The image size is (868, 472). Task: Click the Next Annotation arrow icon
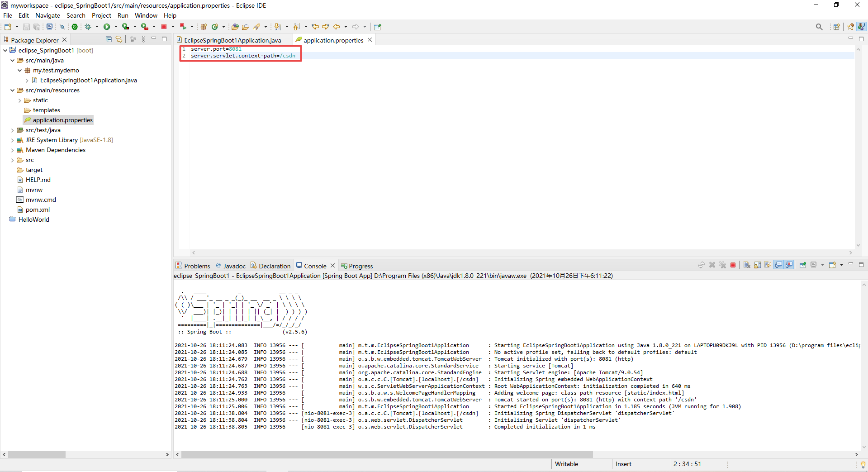tap(277, 27)
